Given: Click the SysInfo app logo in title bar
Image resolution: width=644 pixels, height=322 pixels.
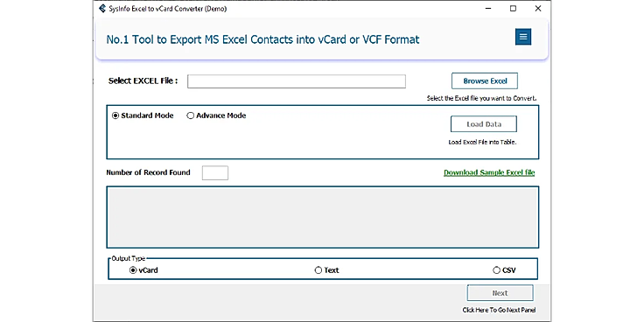Looking at the screenshot, I should tap(102, 8).
